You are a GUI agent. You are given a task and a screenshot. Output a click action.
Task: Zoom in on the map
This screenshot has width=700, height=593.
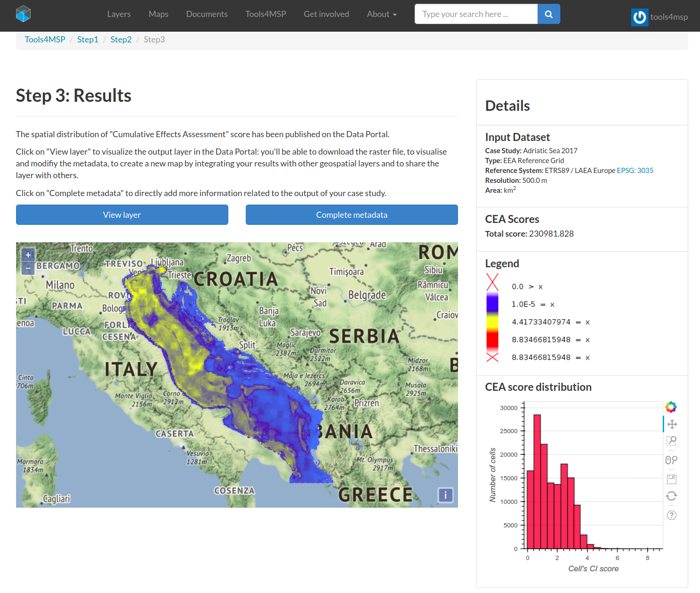pyautogui.click(x=28, y=255)
